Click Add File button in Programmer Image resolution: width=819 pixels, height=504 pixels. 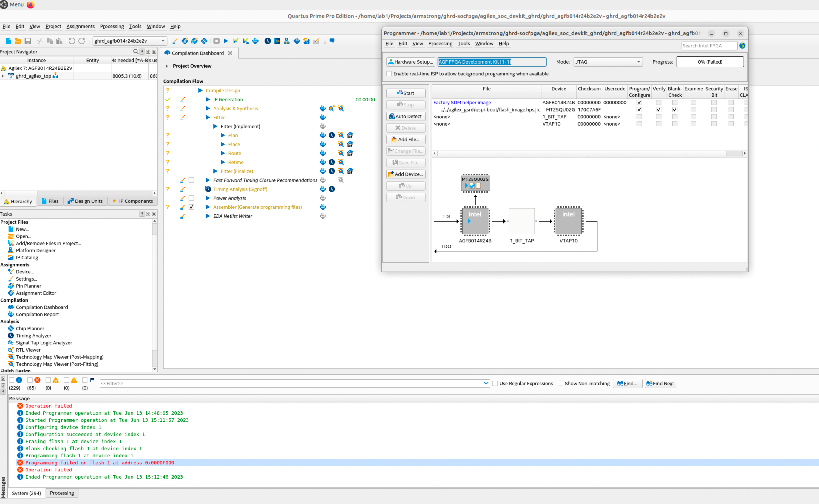[x=406, y=139]
